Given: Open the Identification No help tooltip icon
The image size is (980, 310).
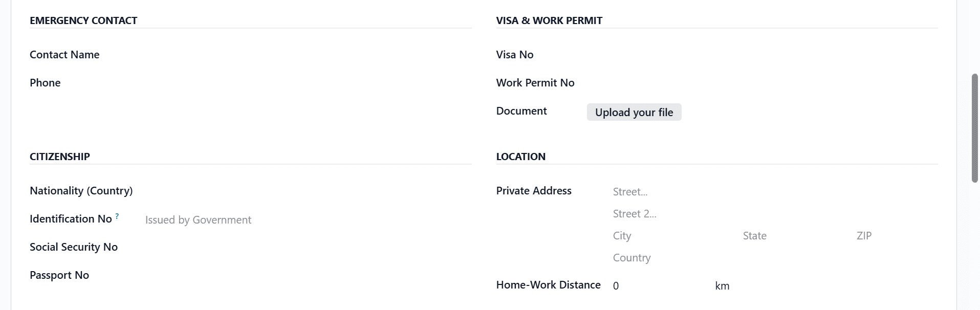Looking at the screenshot, I should 117,215.
